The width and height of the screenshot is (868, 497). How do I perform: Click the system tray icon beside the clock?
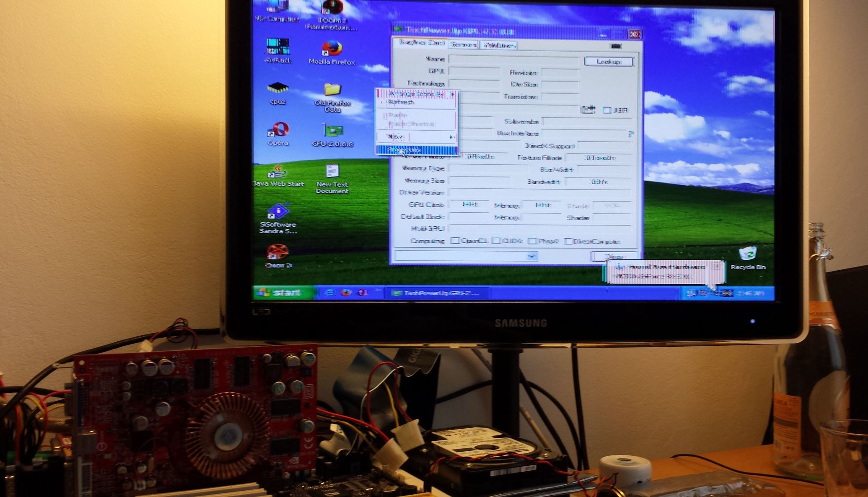(727, 293)
